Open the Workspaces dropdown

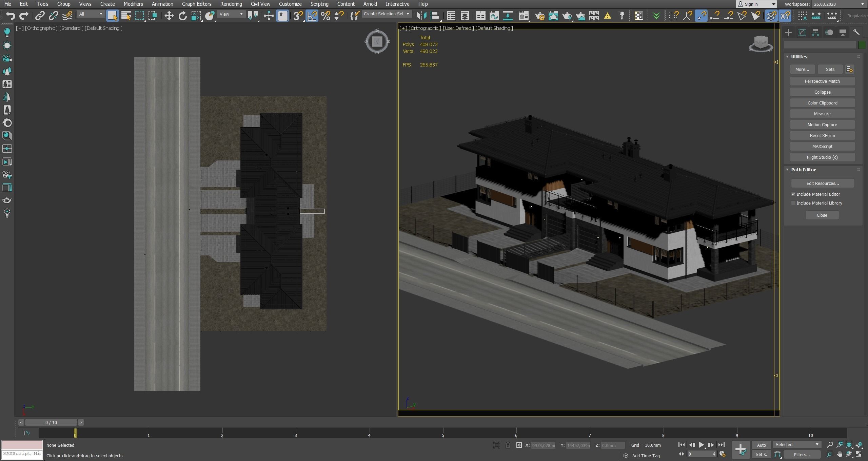(838, 4)
